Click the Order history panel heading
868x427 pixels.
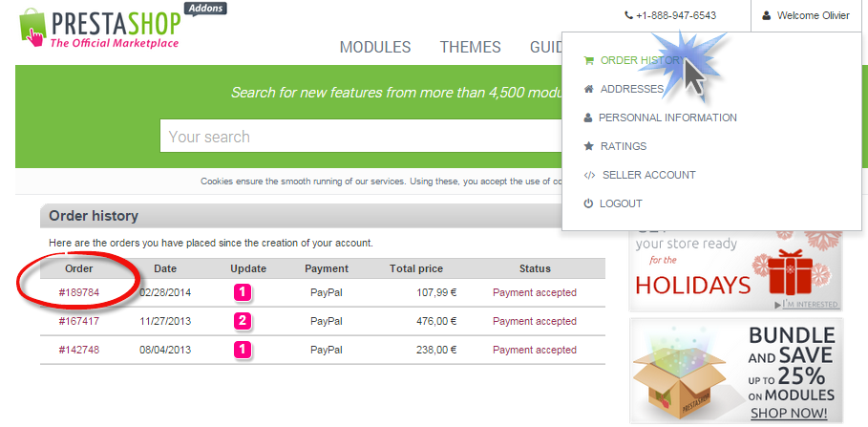pos(94,216)
